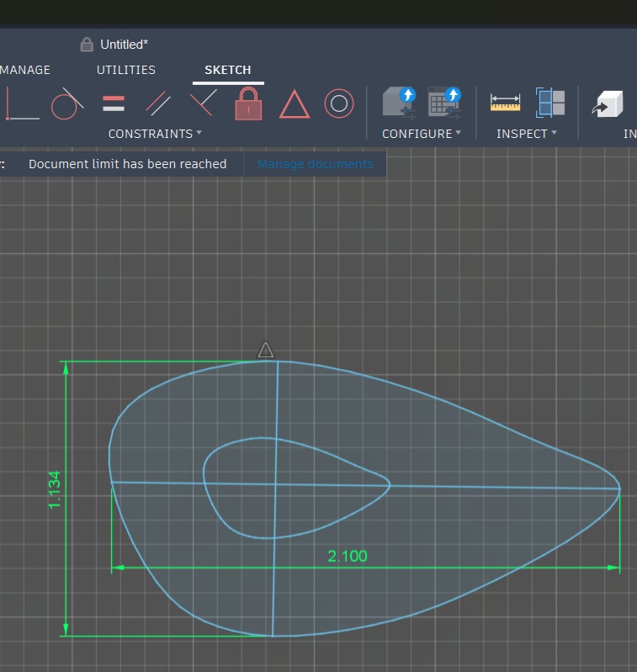Activate the Concentric constraint icon
This screenshot has height=672, width=637.
point(339,104)
